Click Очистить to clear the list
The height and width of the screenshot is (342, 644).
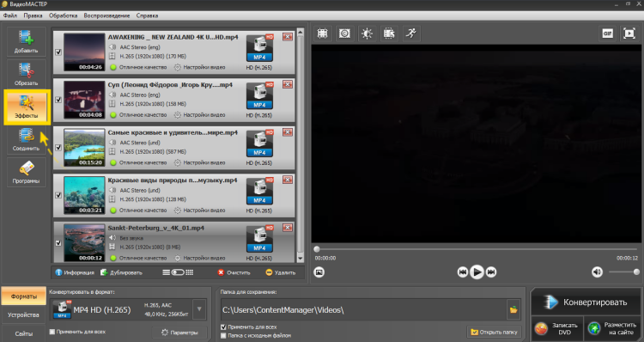click(x=234, y=272)
